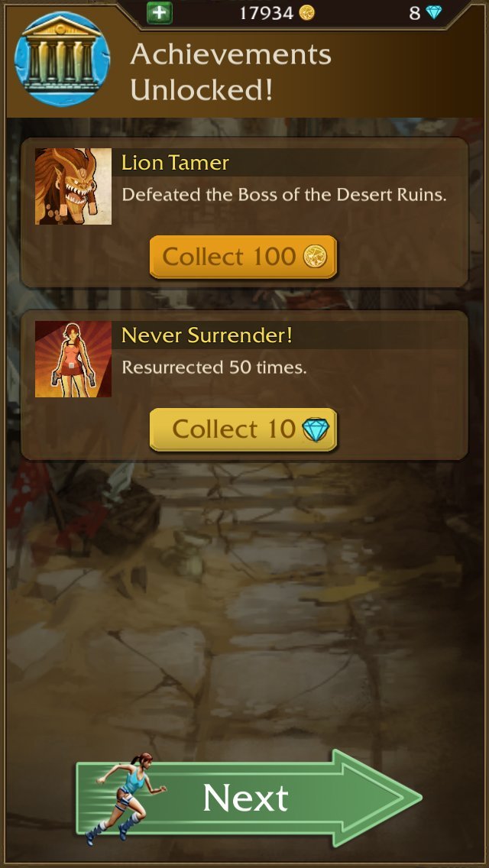
Task: Tap the temple achievements emblem icon
Action: pyautogui.click(x=62, y=59)
